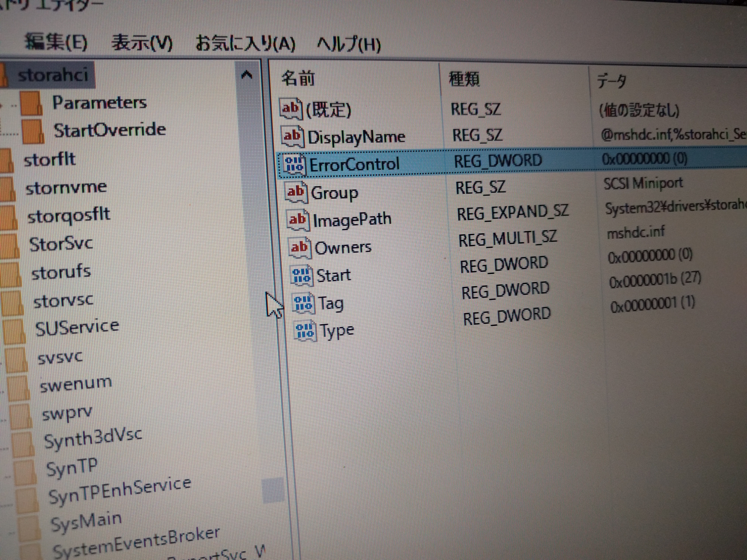Image resolution: width=747 pixels, height=560 pixels.
Task: Click the StartOverride folder icon
Action: tap(33, 131)
